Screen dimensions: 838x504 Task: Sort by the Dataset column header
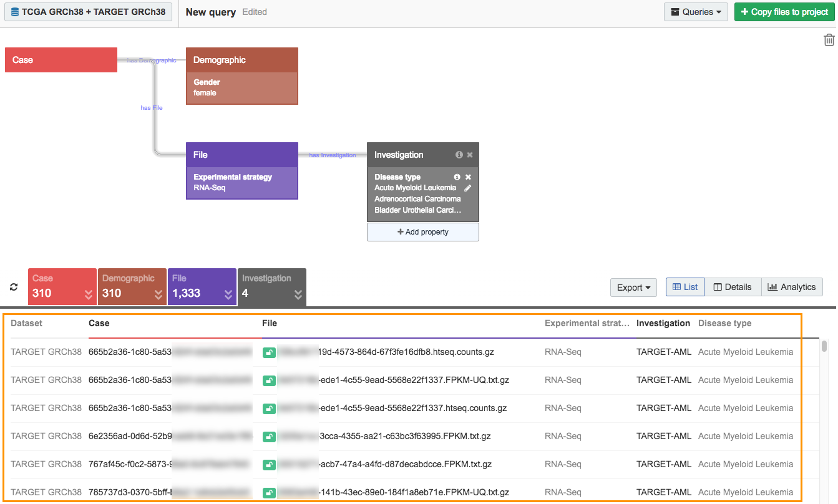click(27, 323)
